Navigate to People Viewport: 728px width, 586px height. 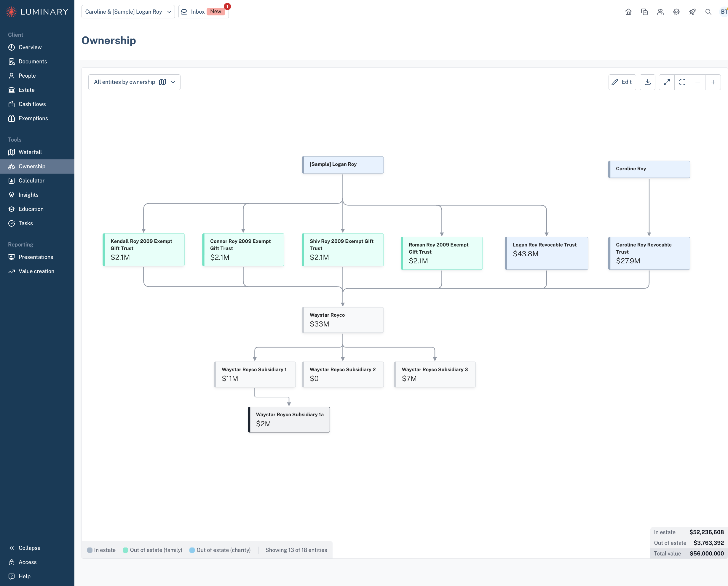pos(37,76)
